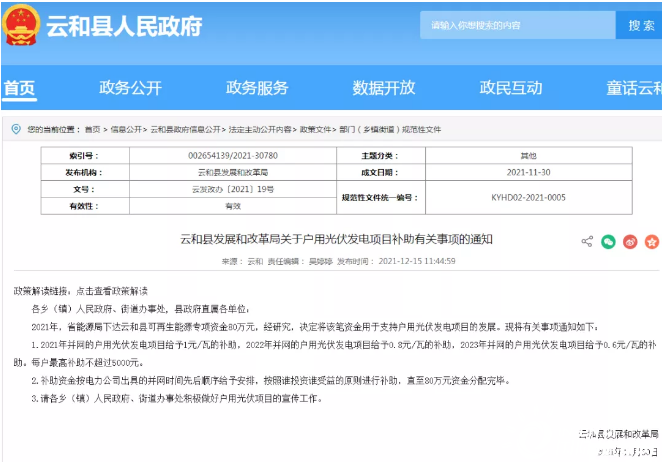Go to the 数据开放 tab

384,87
